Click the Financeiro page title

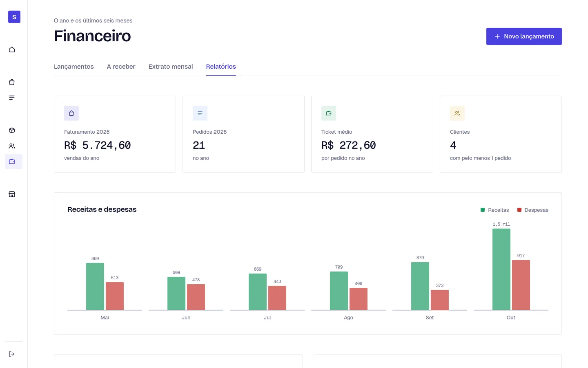(x=92, y=36)
